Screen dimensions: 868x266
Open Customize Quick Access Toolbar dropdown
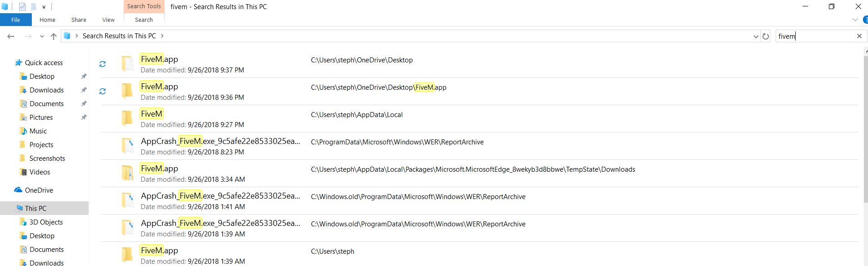(x=44, y=7)
